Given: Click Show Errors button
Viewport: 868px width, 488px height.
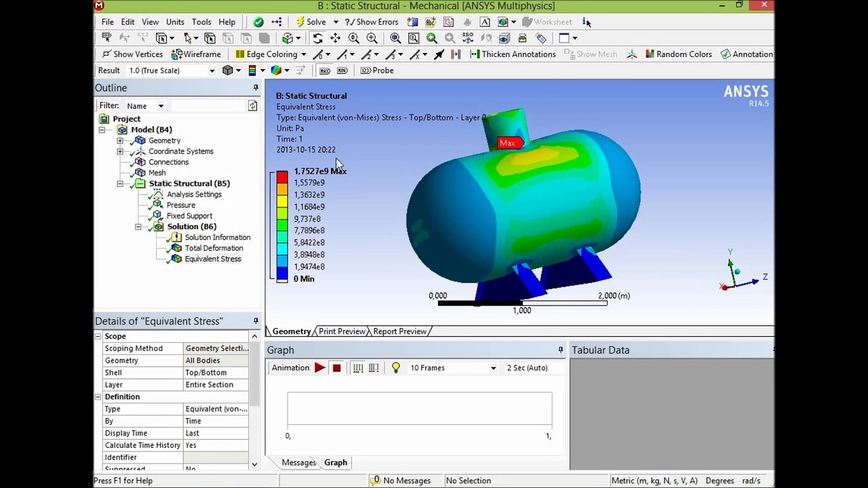Looking at the screenshot, I should (x=371, y=22).
